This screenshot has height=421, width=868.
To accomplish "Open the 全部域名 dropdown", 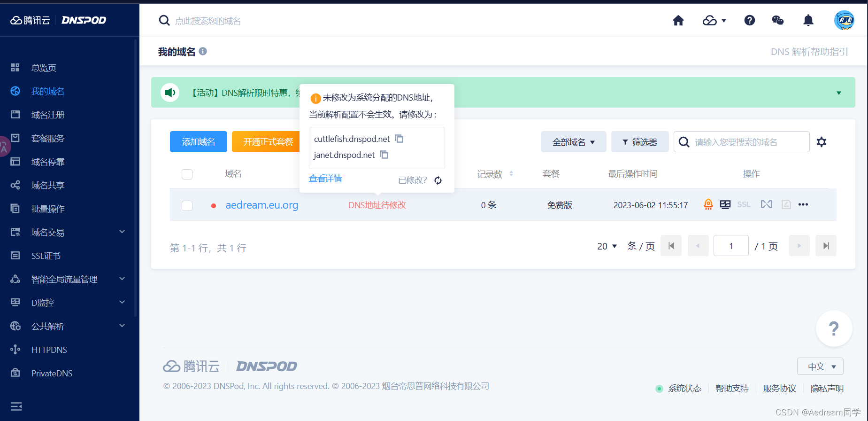I will point(574,142).
